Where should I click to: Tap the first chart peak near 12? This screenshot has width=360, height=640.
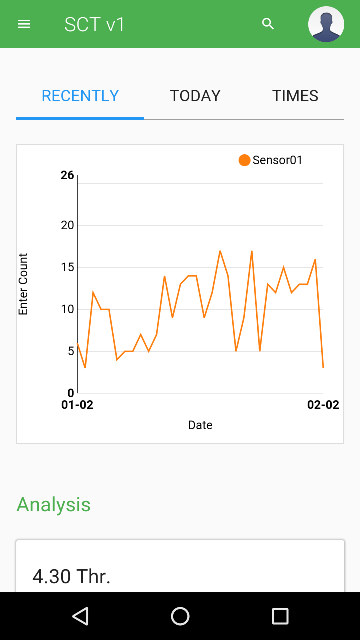pyautogui.click(x=93, y=292)
